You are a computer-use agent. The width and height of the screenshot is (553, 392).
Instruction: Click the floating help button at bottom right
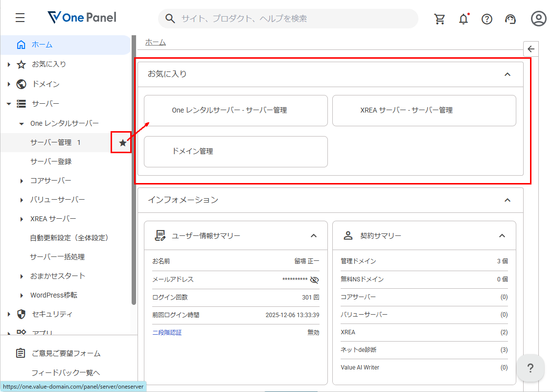pos(530,368)
